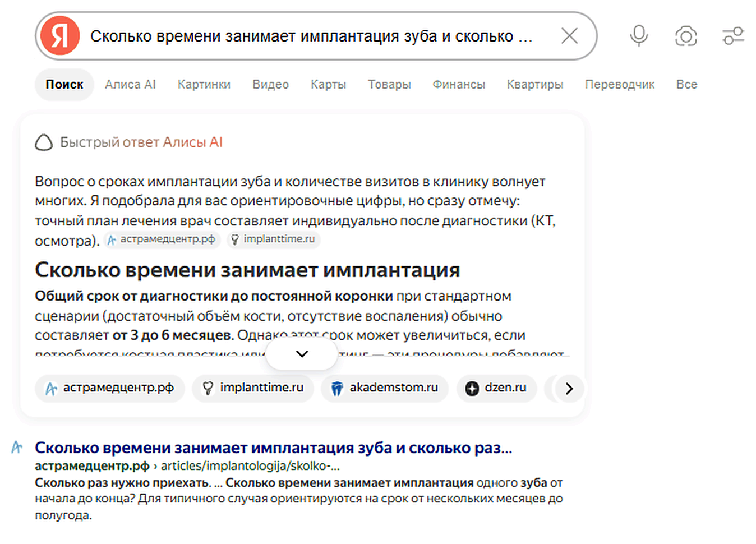Open the Переводчик tab
Image resolution: width=756 pixels, height=544 pixels.
[620, 85]
